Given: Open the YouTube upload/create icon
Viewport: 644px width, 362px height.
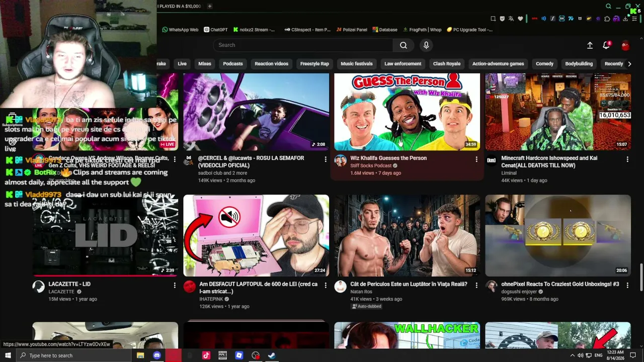Looking at the screenshot, I should tap(590, 45).
